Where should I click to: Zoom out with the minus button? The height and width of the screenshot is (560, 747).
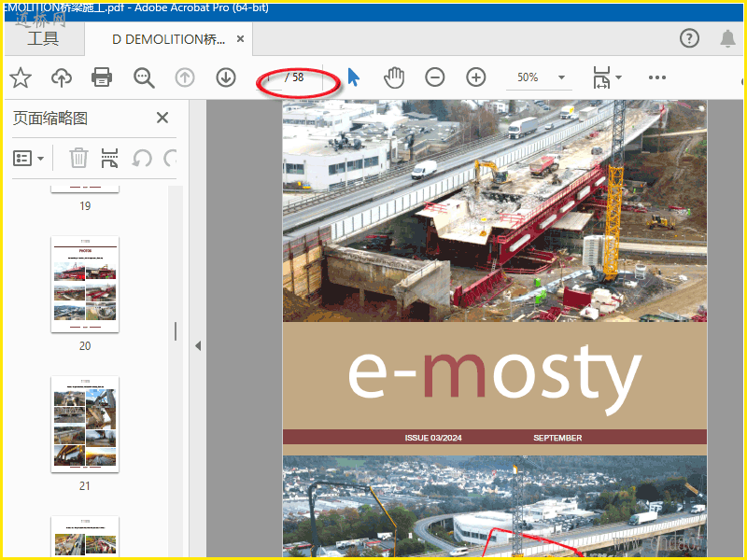click(x=435, y=77)
